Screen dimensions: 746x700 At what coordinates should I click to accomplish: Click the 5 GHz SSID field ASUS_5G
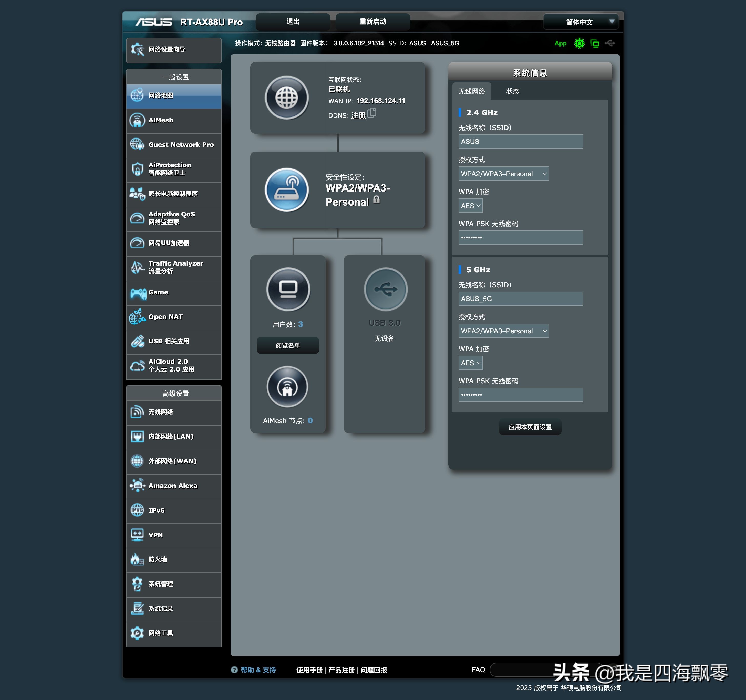click(521, 299)
